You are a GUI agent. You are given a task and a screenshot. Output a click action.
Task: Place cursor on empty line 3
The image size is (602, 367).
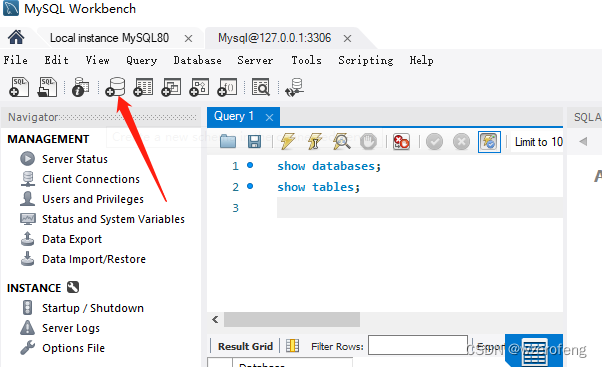coord(420,208)
